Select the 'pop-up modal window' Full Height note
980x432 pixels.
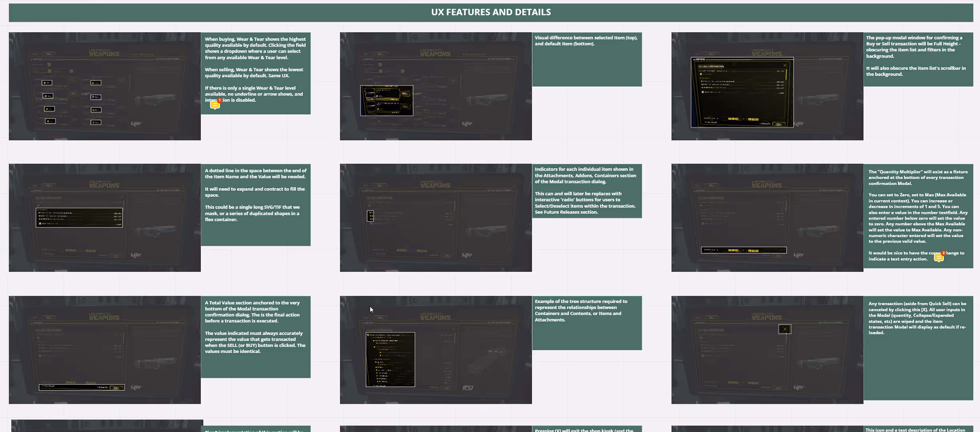[918, 59]
